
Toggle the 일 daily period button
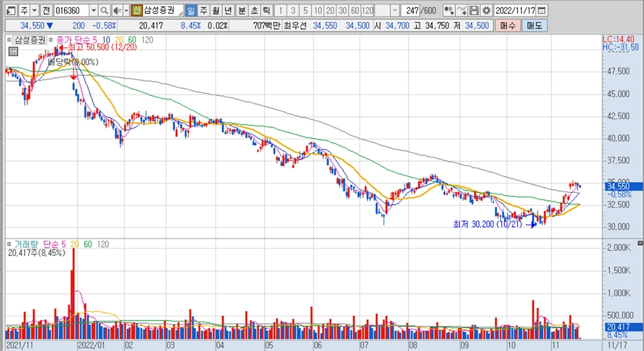pos(190,10)
